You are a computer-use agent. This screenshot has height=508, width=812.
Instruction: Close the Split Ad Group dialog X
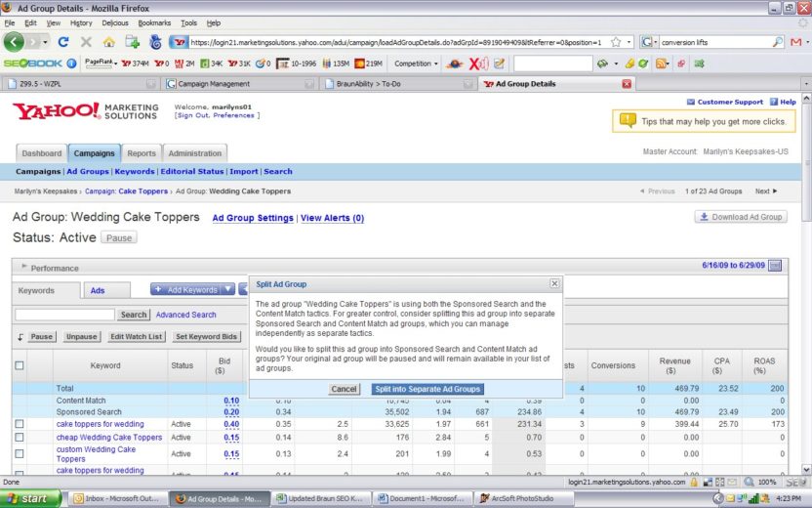(x=554, y=283)
